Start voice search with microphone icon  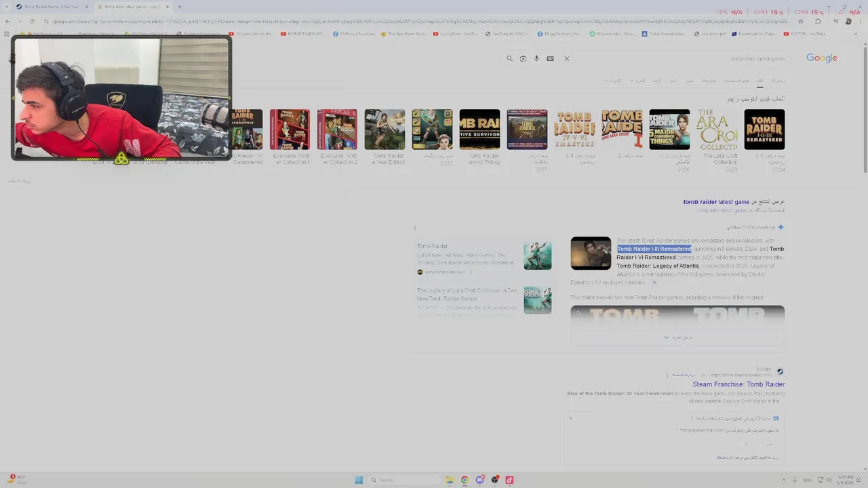(x=536, y=58)
